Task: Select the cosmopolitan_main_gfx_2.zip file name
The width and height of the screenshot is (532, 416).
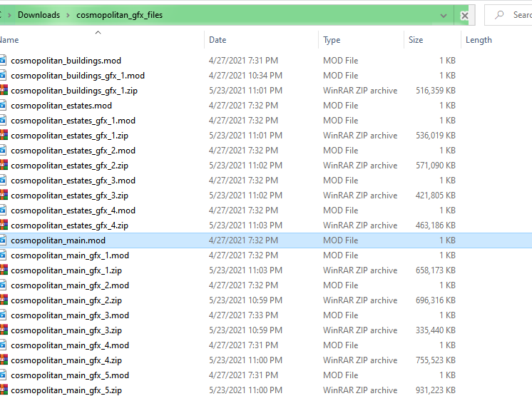Action: pos(66,300)
